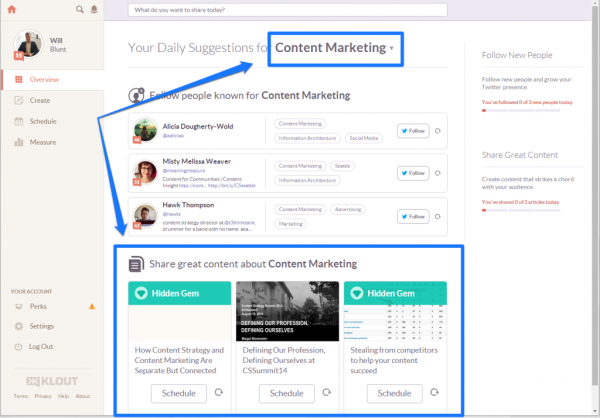This screenshot has height=418, width=600.
Task: Click Hawk Thompson's Advertising tag
Action: coord(348,209)
